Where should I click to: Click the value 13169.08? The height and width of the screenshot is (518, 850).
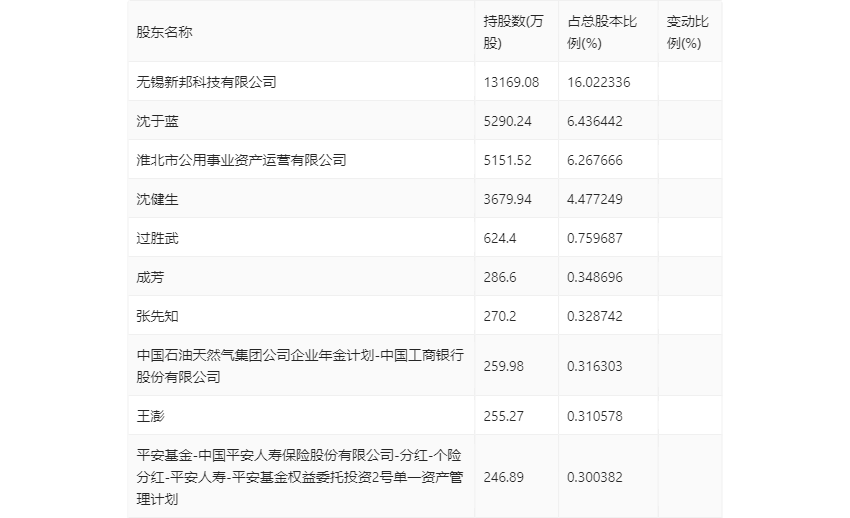coord(511,82)
